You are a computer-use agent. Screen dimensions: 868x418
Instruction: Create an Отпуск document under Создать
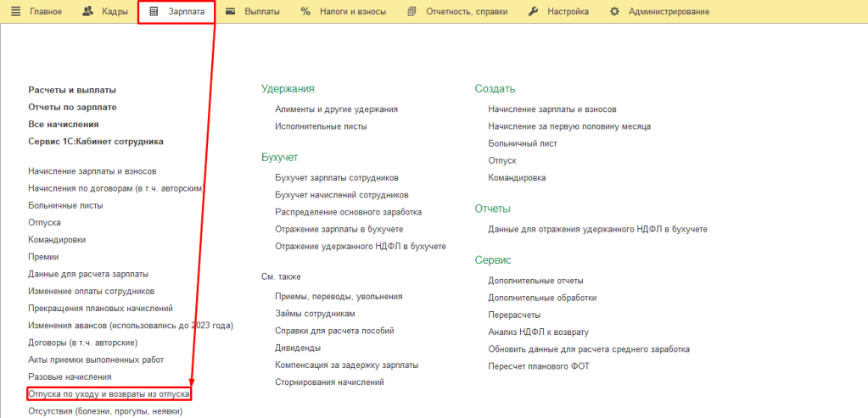502,161
